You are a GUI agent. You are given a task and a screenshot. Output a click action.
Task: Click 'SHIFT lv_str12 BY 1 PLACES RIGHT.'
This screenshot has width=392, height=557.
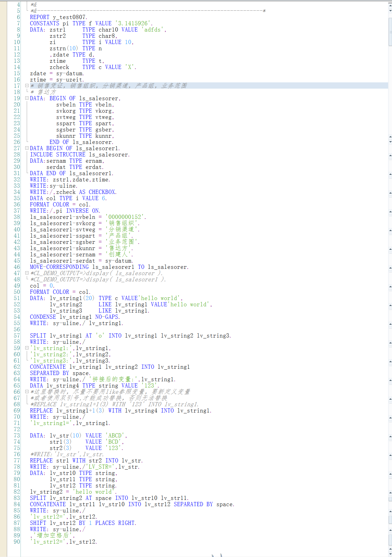click(83, 523)
